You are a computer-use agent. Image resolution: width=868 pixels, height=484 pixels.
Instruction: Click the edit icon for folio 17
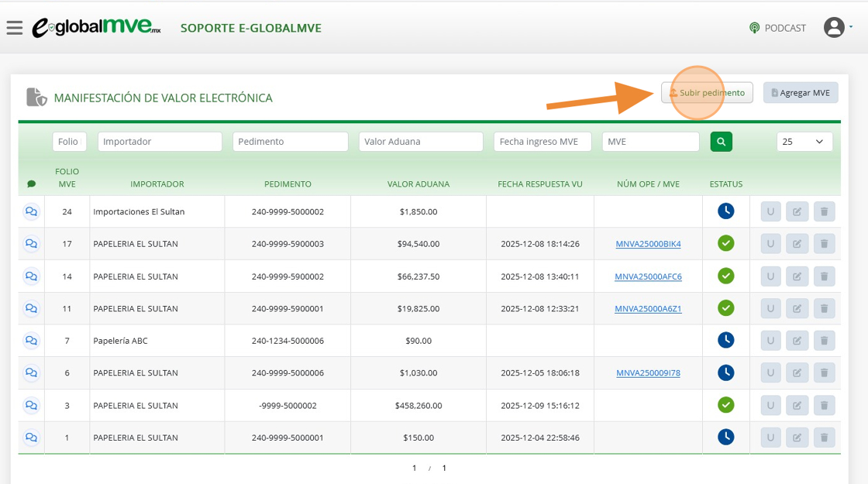(797, 243)
